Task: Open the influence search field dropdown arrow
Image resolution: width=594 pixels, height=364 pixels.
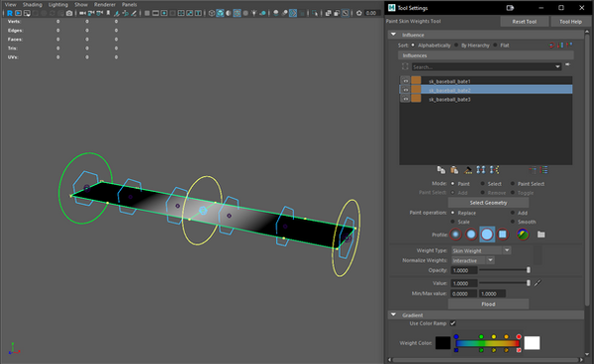Action: 557,67
